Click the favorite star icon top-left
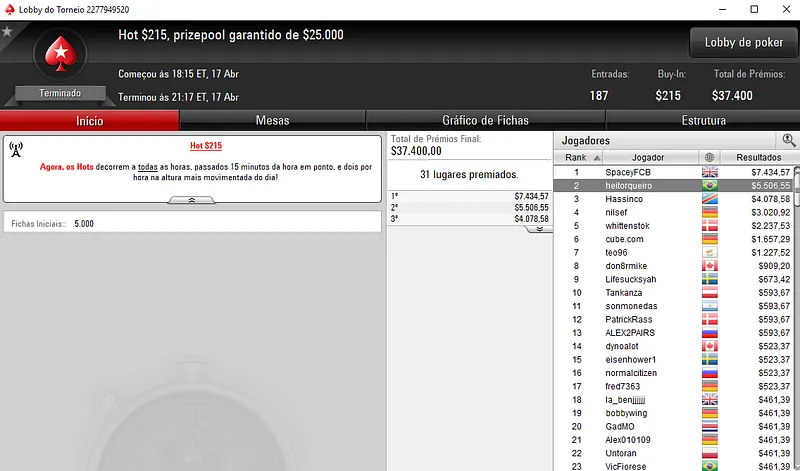This screenshot has height=471, width=800. click(x=7, y=32)
